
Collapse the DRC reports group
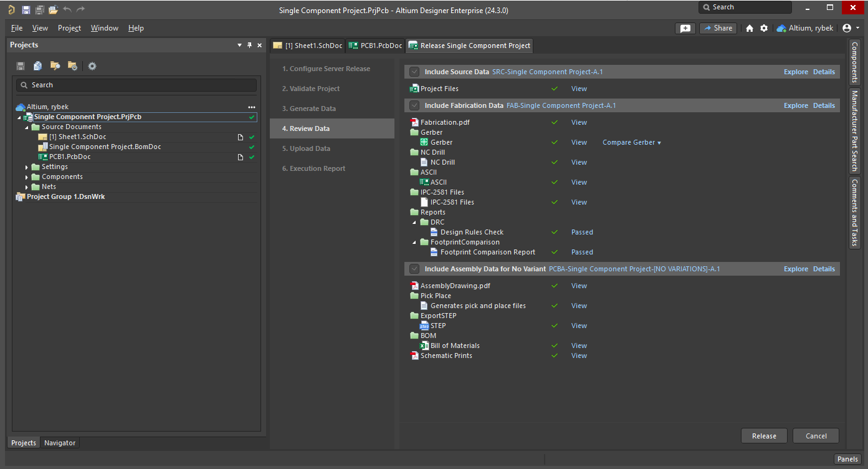[x=414, y=222]
